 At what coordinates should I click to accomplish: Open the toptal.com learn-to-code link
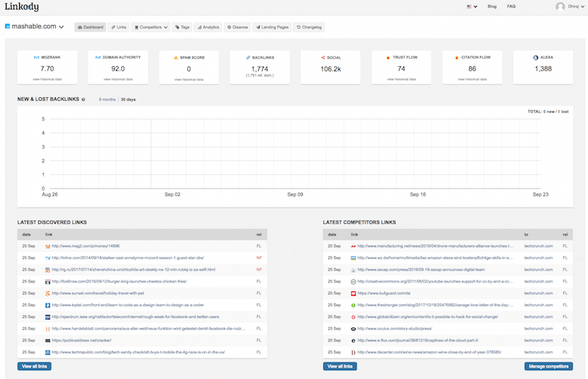pyautogui.click(x=128, y=305)
